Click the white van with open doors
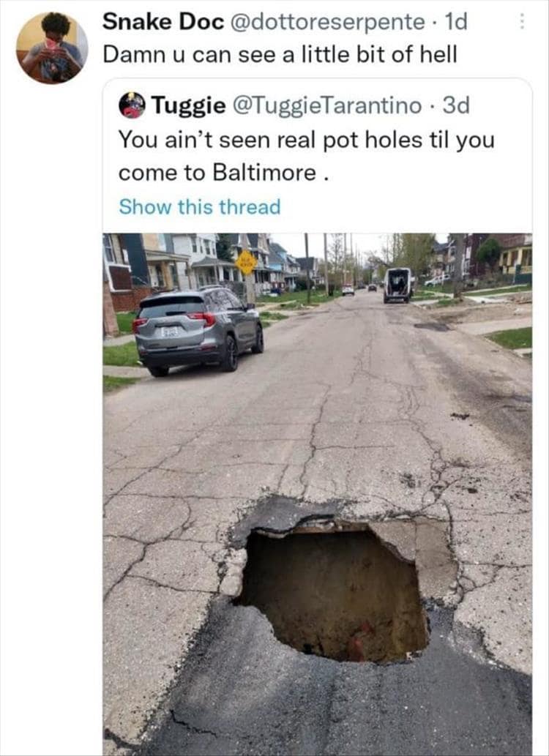Viewport: 549px width, 756px height. click(397, 285)
